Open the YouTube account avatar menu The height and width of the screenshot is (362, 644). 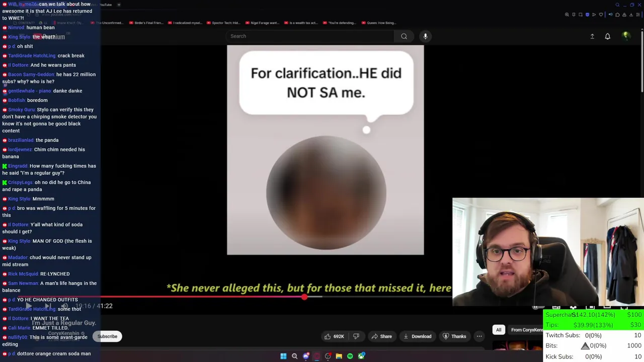click(x=625, y=36)
